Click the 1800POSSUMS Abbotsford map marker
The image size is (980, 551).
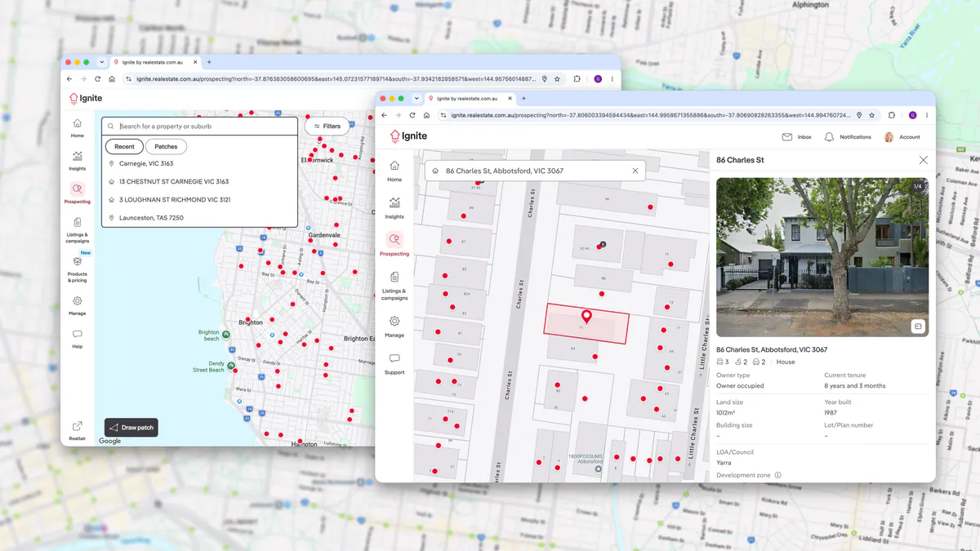pyautogui.click(x=598, y=469)
